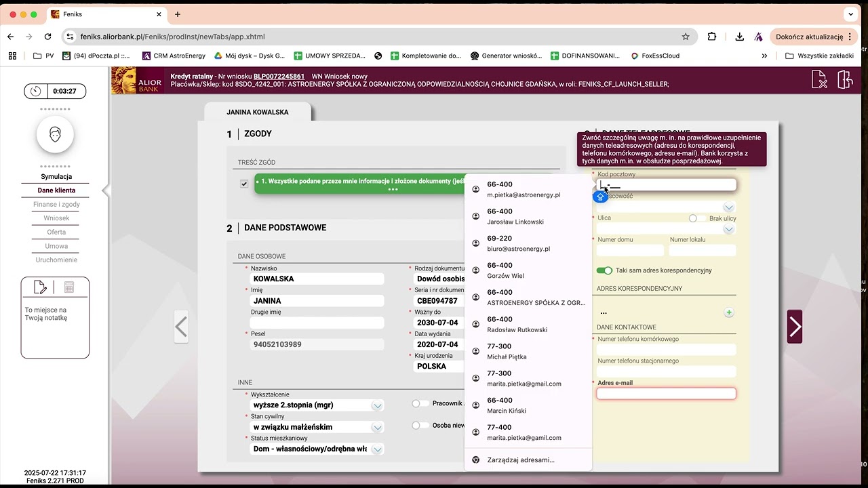Open the Dane klienta step
Viewport: 868px width, 488px height.
[56, 190]
